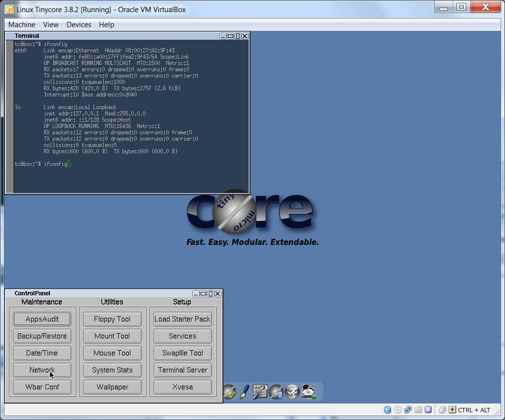Click the optical CD drive status icon
This screenshot has height=420, width=505.
pyautogui.click(x=398, y=410)
